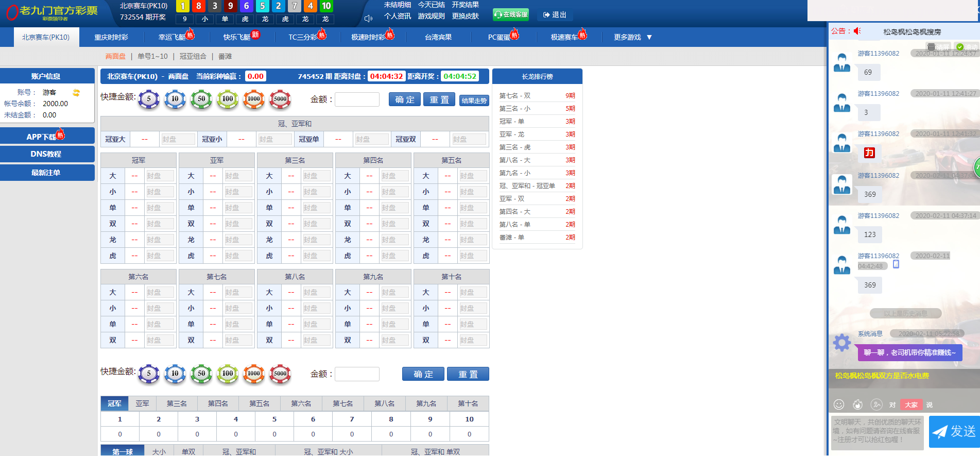Click the flame icon in chat toolbar
980x456 pixels.
tap(857, 404)
